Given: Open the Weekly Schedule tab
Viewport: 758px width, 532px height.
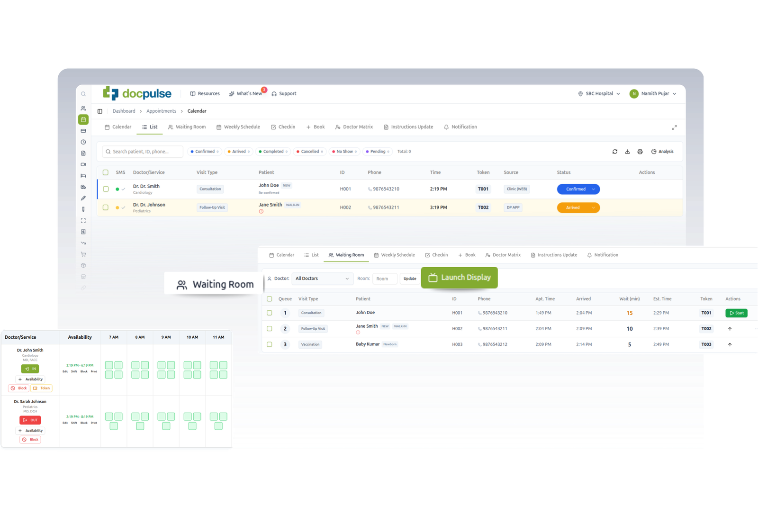Looking at the screenshot, I should coord(238,126).
